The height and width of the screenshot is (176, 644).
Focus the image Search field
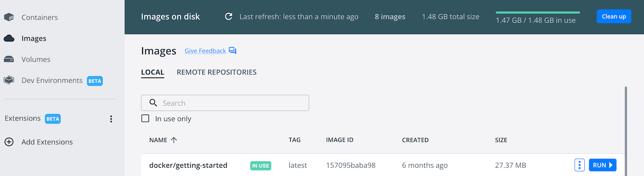coord(225,103)
